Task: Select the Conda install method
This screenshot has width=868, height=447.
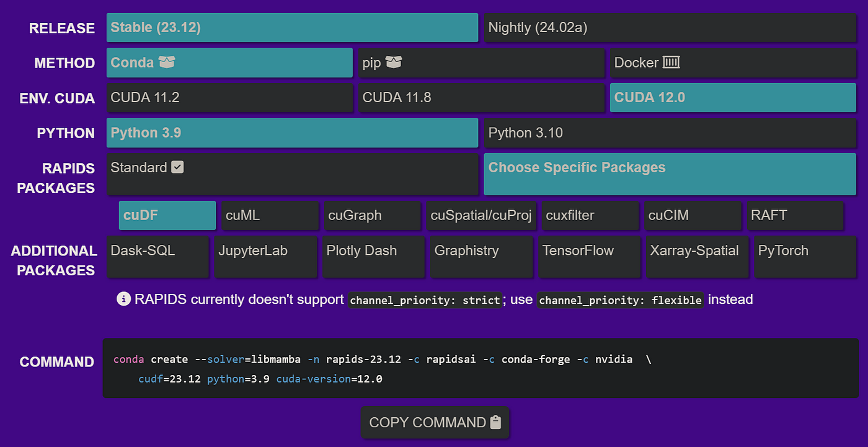Action: (229, 63)
